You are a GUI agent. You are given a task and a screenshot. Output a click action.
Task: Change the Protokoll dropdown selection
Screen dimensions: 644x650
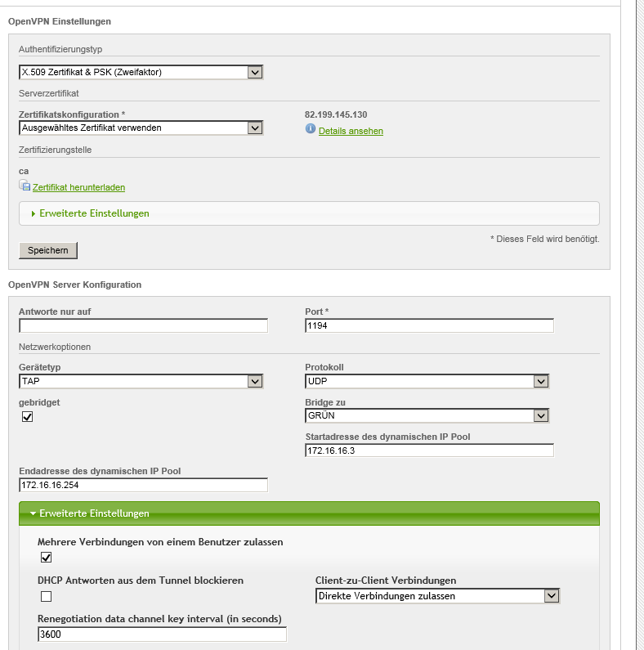pyautogui.click(x=427, y=381)
